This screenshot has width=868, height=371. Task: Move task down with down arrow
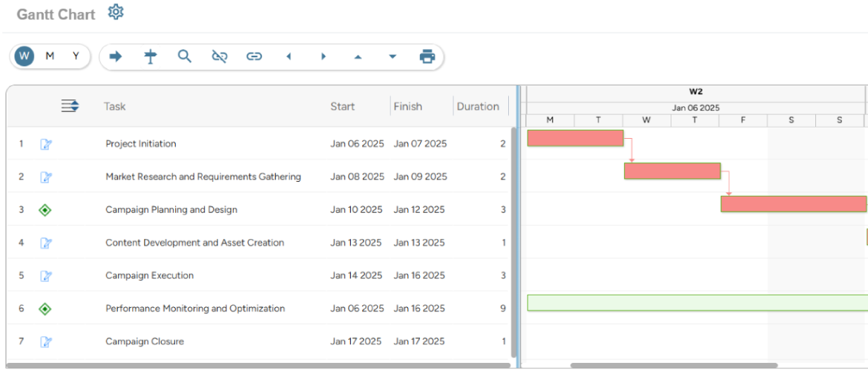pos(392,56)
